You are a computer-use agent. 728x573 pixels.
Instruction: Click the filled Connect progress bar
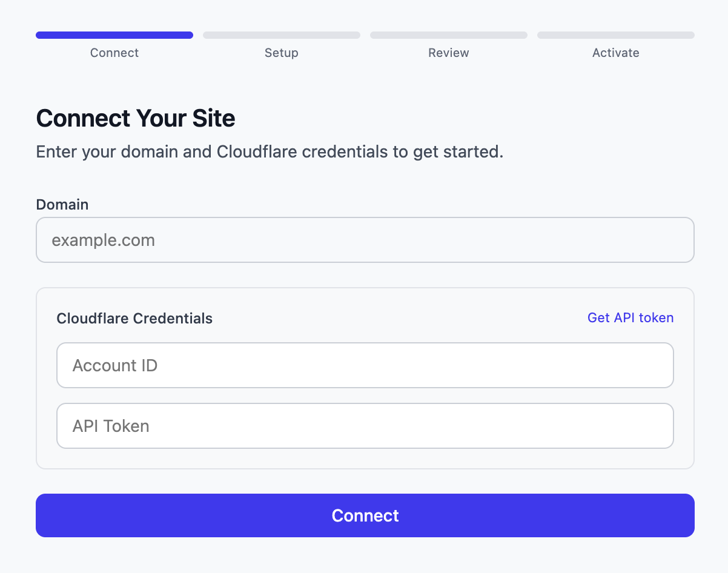114,35
